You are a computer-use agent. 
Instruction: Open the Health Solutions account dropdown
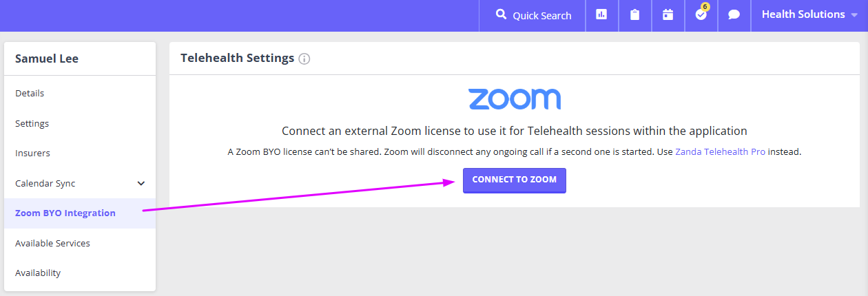tap(809, 14)
